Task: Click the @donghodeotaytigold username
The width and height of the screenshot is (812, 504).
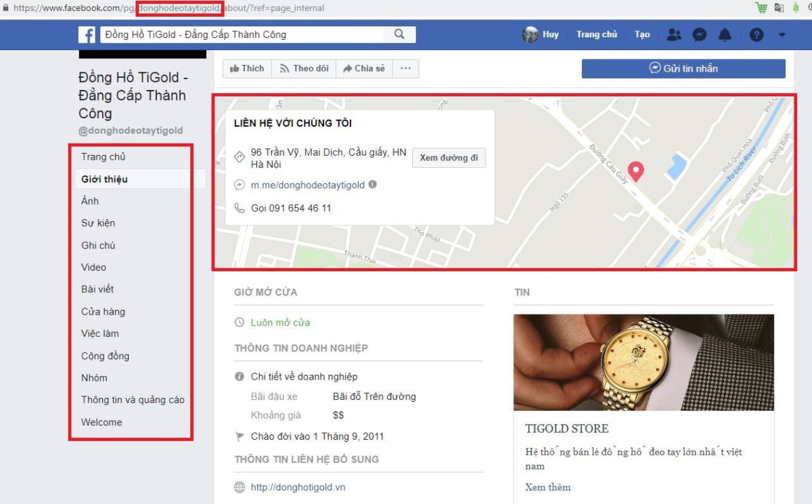Action: (x=131, y=131)
